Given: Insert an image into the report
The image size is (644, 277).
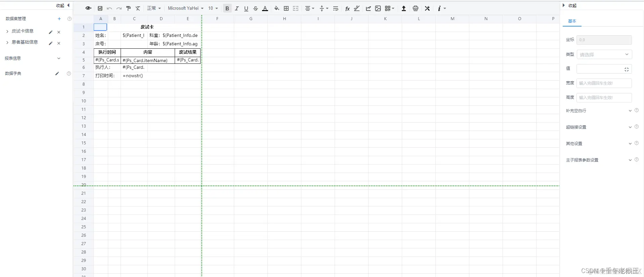Looking at the screenshot, I should click(378, 8).
